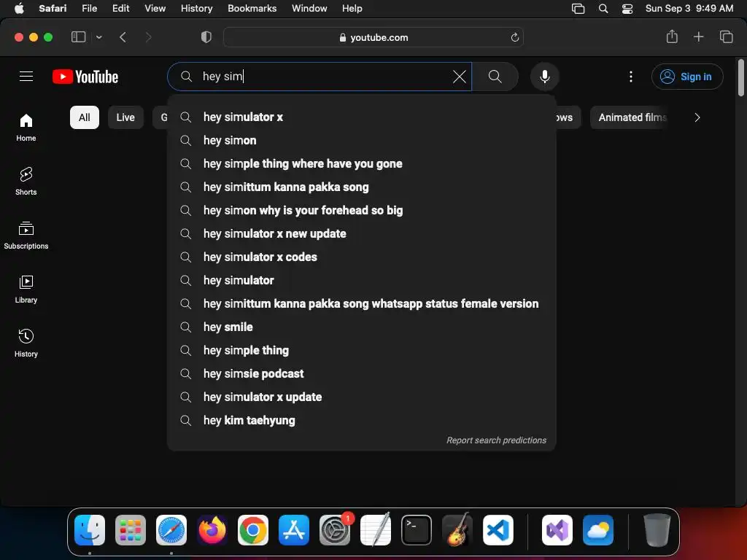Open the Window menu
Image resolution: width=747 pixels, height=560 pixels.
309,9
